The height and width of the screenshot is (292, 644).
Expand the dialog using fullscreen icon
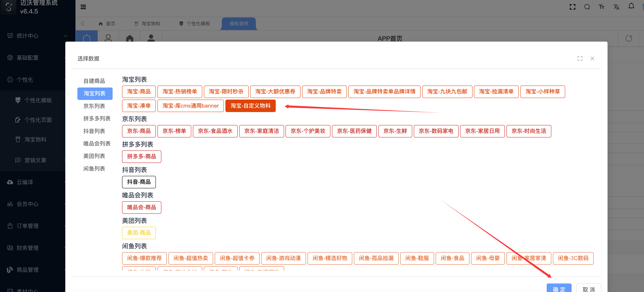pyautogui.click(x=580, y=59)
